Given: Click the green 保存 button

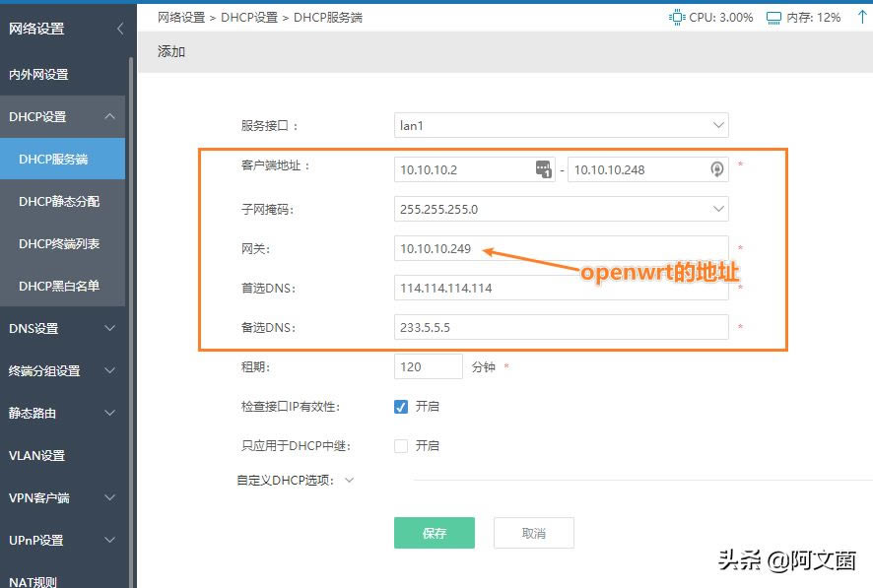Looking at the screenshot, I should coord(435,533).
